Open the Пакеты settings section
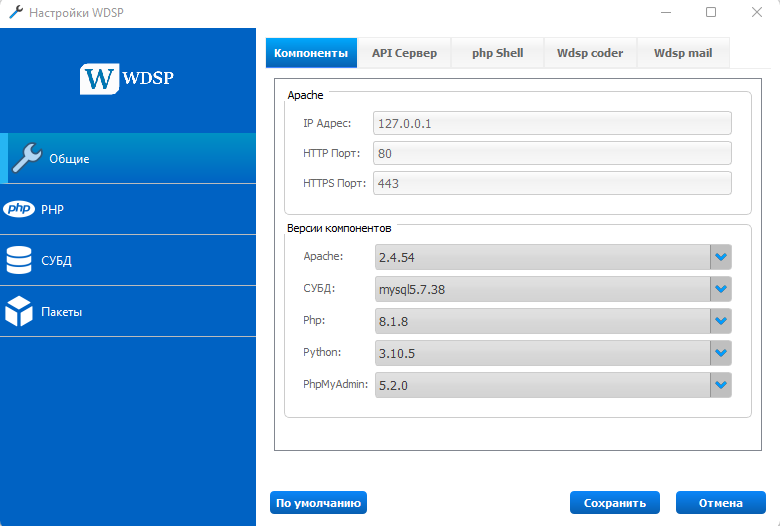Viewport: 780px width, 526px height. click(128, 312)
